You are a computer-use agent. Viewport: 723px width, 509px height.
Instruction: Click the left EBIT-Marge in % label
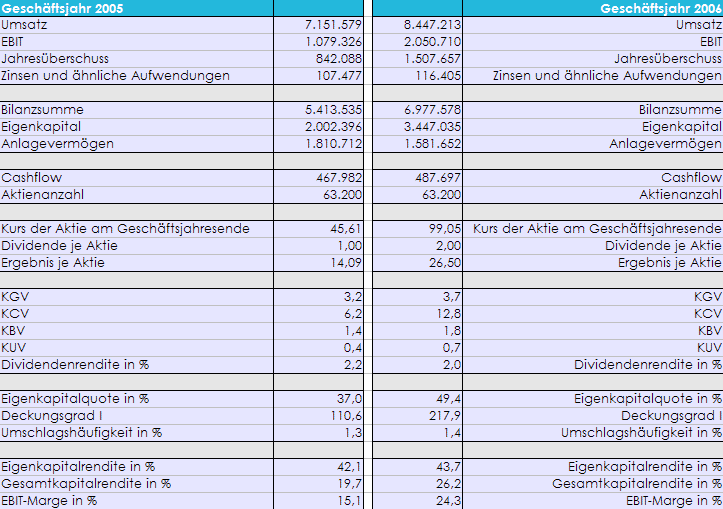49,501
